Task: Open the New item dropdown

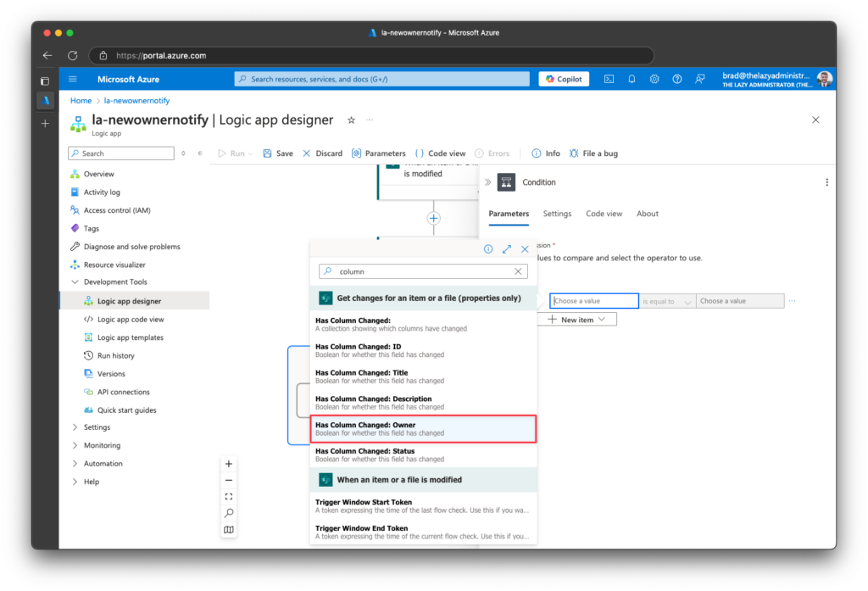Action: pyautogui.click(x=576, y=320)
